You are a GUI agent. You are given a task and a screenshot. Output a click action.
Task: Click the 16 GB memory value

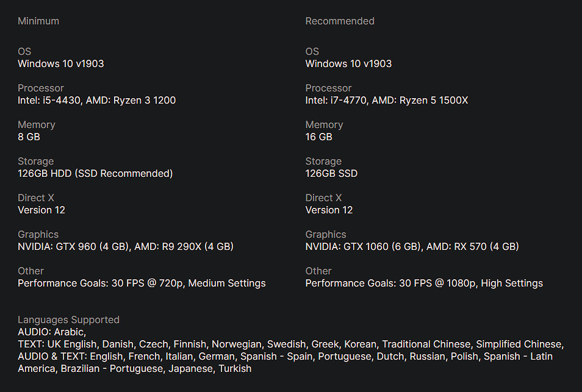[318, 137]
